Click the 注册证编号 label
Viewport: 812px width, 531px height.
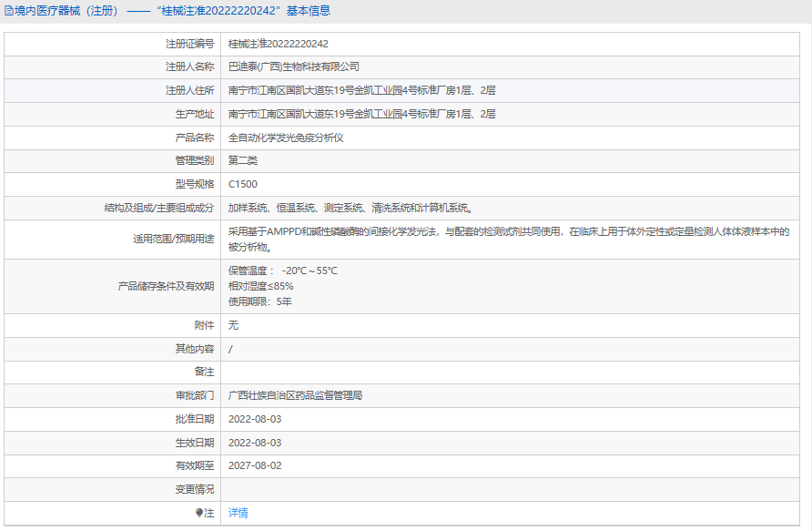tap(189, 44)
